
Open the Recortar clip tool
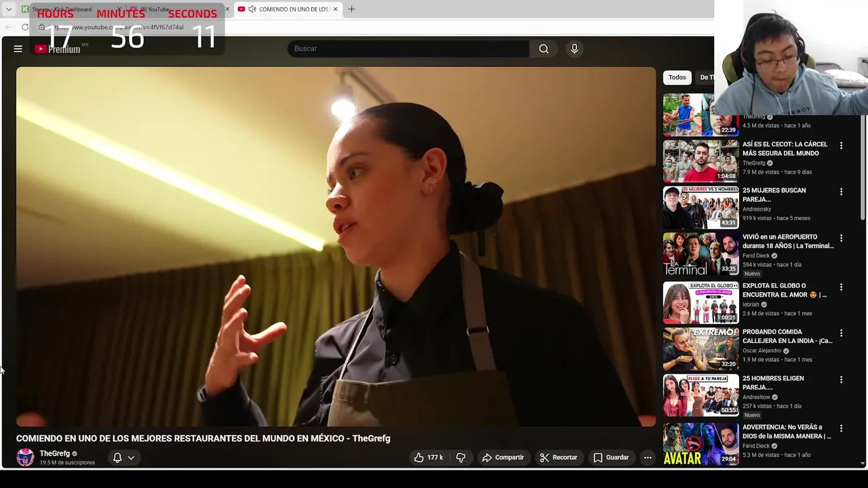(559, 457)
